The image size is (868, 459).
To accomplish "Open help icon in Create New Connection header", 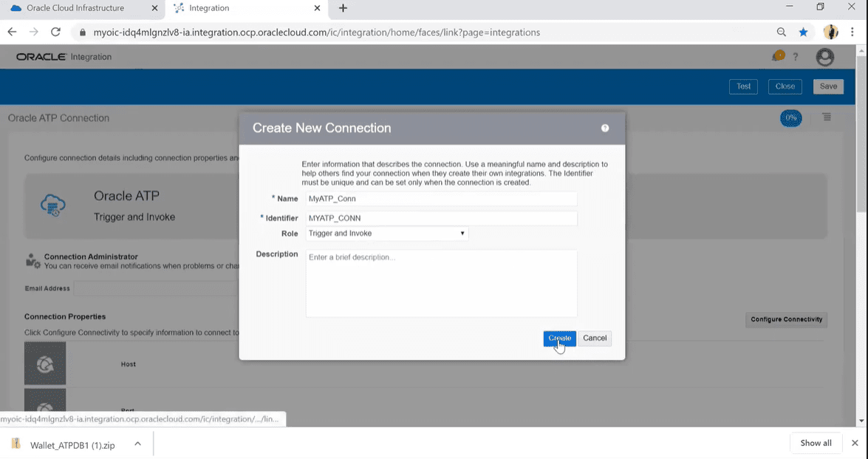I will [x=605, y=129].
